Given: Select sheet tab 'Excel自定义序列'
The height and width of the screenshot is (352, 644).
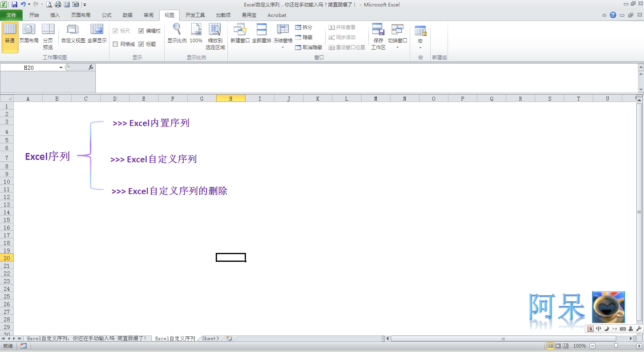Looking at the screenshot, I should pyautogui.click(x=175, y=339).
